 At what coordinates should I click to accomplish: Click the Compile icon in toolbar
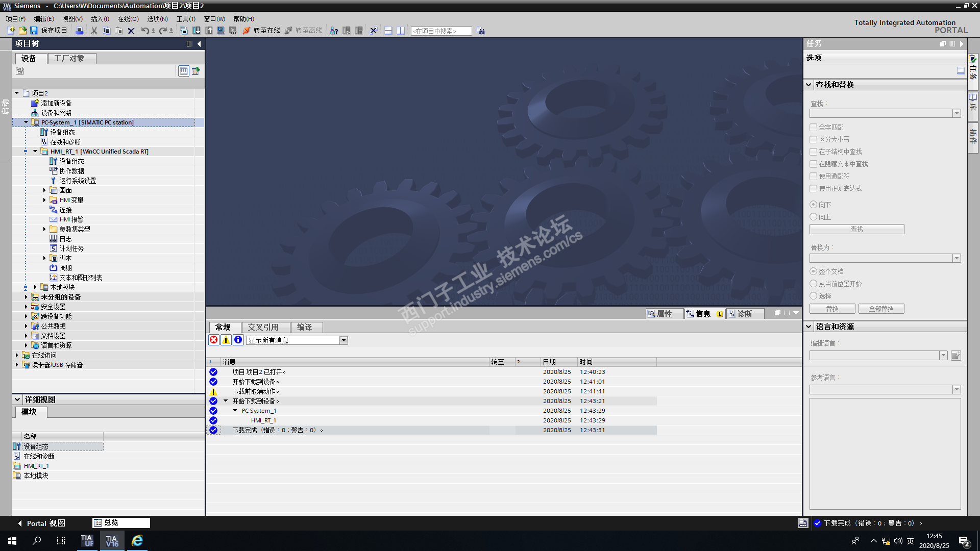184,31
